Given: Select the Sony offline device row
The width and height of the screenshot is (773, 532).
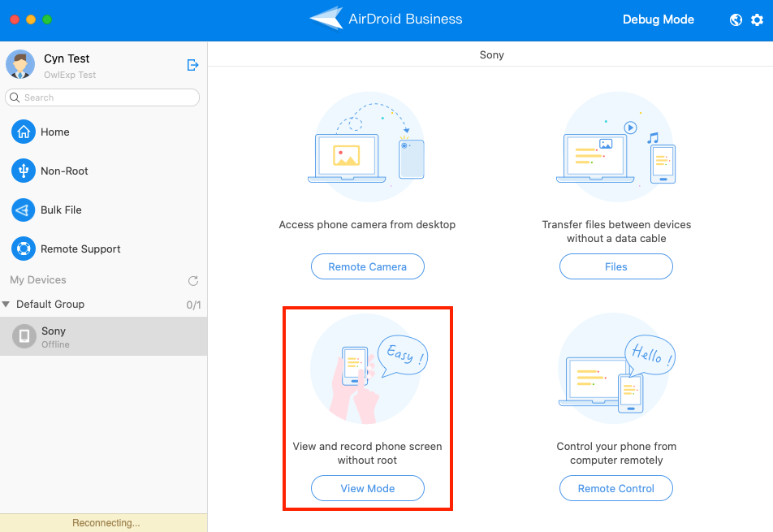Looking at the screenshot, I should [104, 336].
